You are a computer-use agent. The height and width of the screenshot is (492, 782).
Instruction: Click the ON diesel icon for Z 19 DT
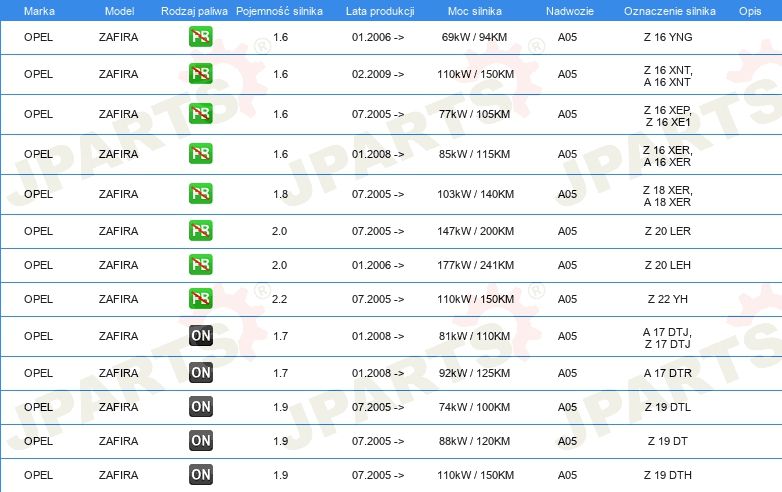pos(200,441)
